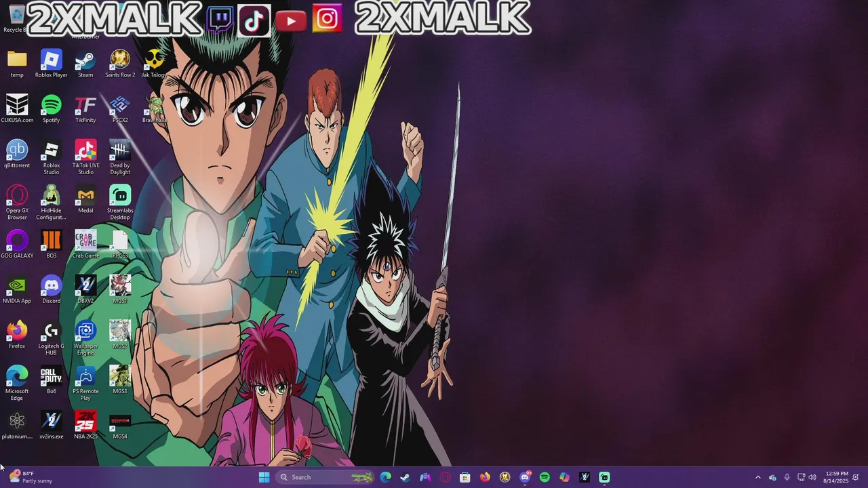This screenshot has height=488, width=868.
Task: Launch MGS3 desktop shortcut
Action: tap(120, 380)
